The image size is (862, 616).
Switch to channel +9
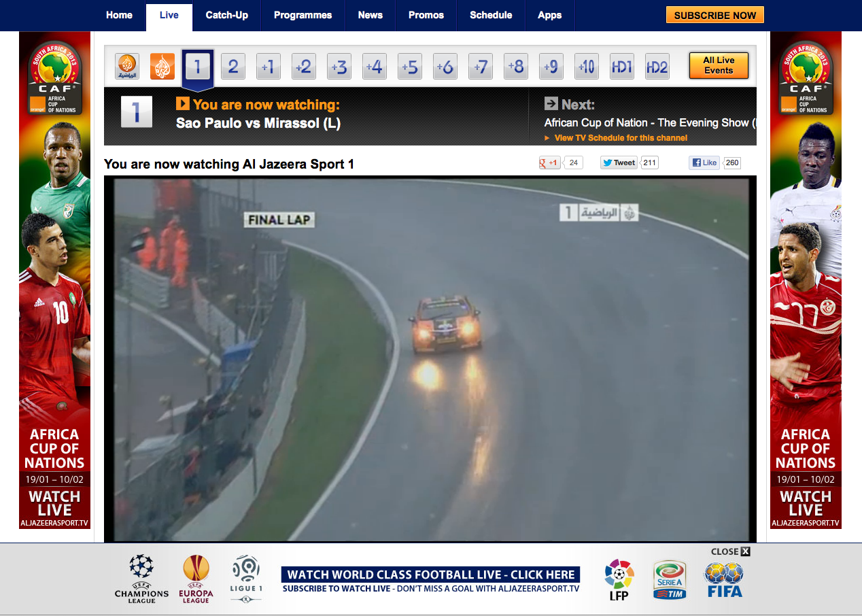(551, 67)
